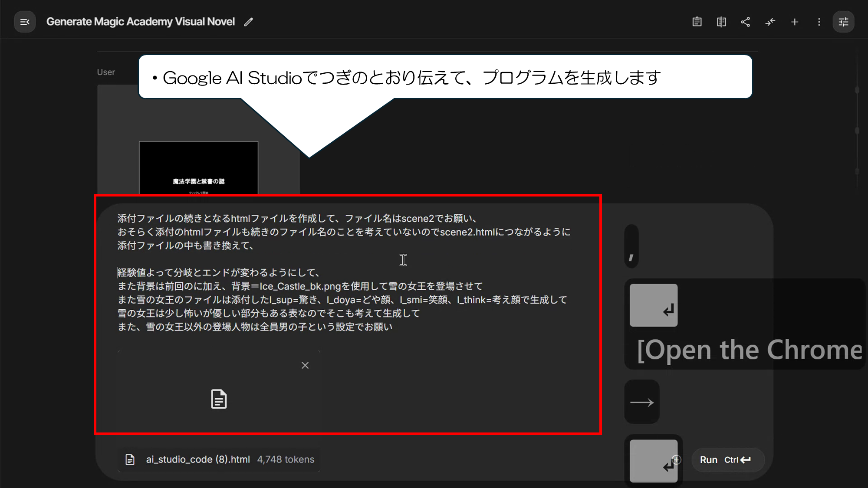Toggle the run settings panel

pyautogui.click(x=843, y=22)
